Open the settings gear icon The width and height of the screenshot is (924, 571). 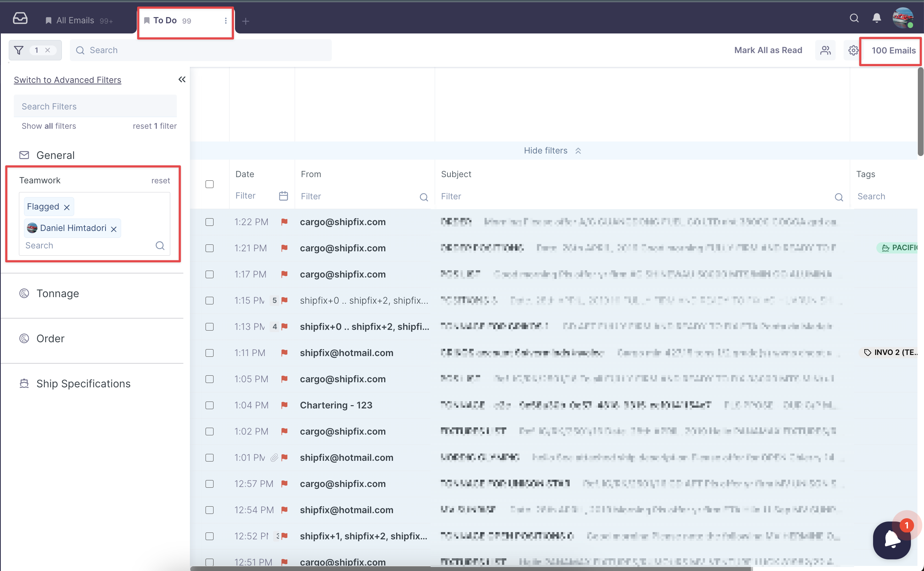click(853, 50)
